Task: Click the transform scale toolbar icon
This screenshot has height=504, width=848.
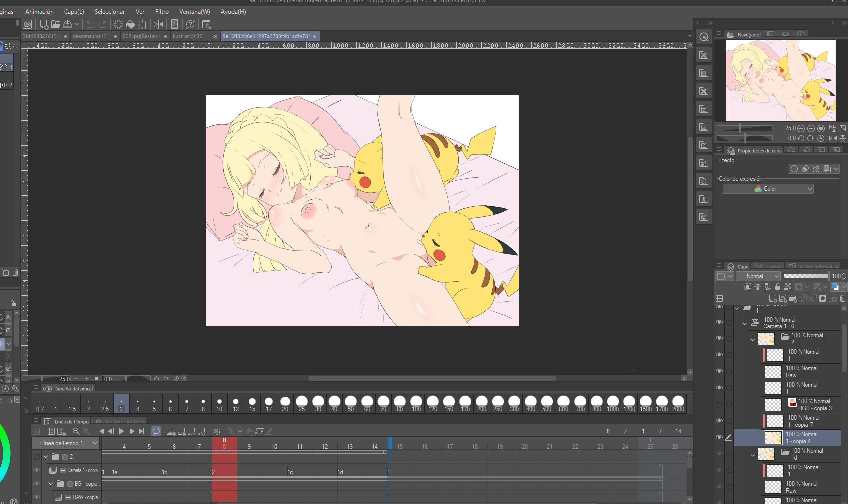Action: 142,24
